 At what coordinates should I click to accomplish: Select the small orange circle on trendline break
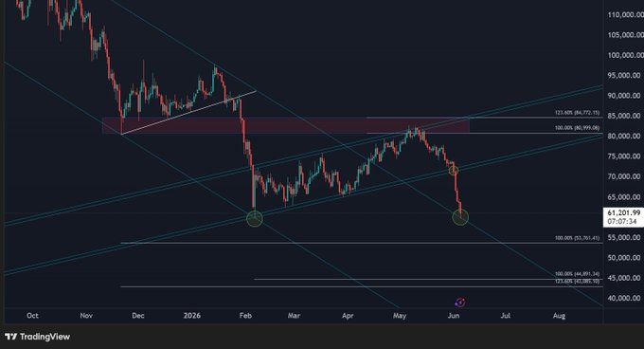click(454, 170)
